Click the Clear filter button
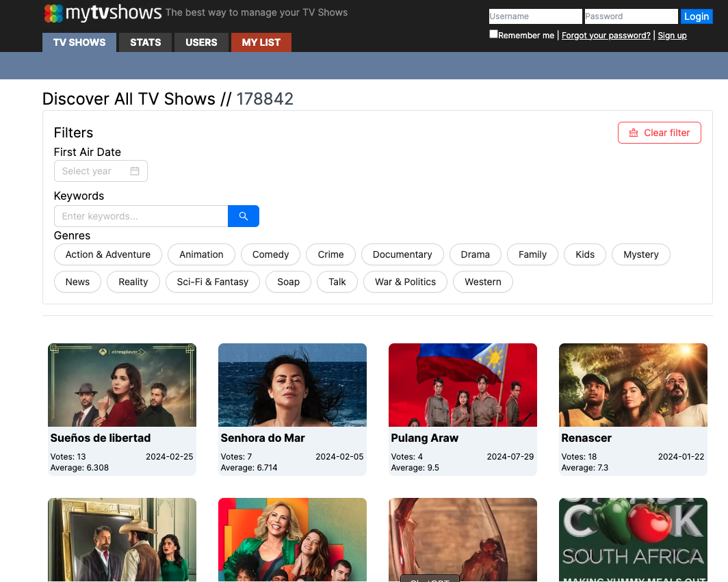The image size is (728, 582). pos(659,133)
